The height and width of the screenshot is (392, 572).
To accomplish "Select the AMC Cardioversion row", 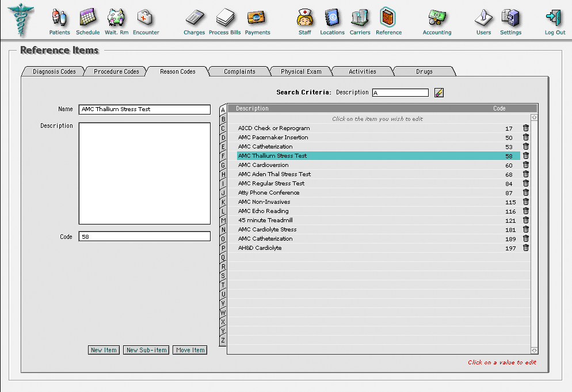I will coord(378,165).
